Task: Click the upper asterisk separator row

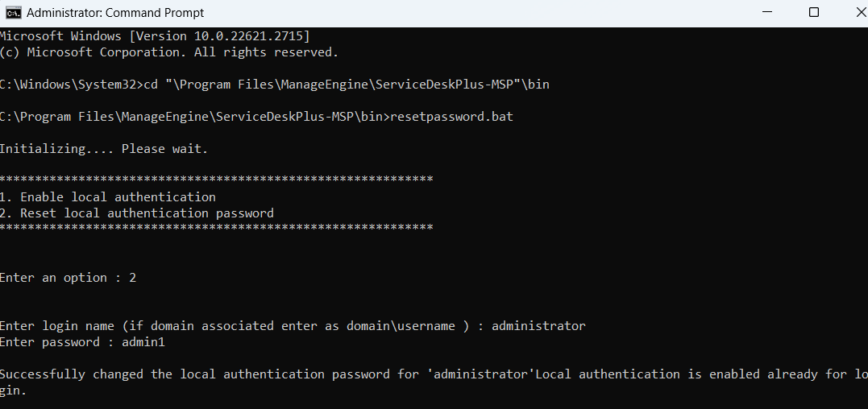Action: [x=216, y=179]
